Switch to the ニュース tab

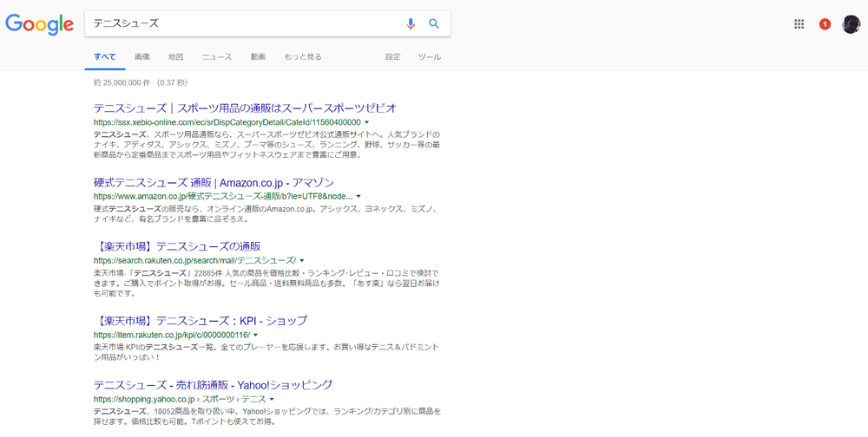pos(217,57)
